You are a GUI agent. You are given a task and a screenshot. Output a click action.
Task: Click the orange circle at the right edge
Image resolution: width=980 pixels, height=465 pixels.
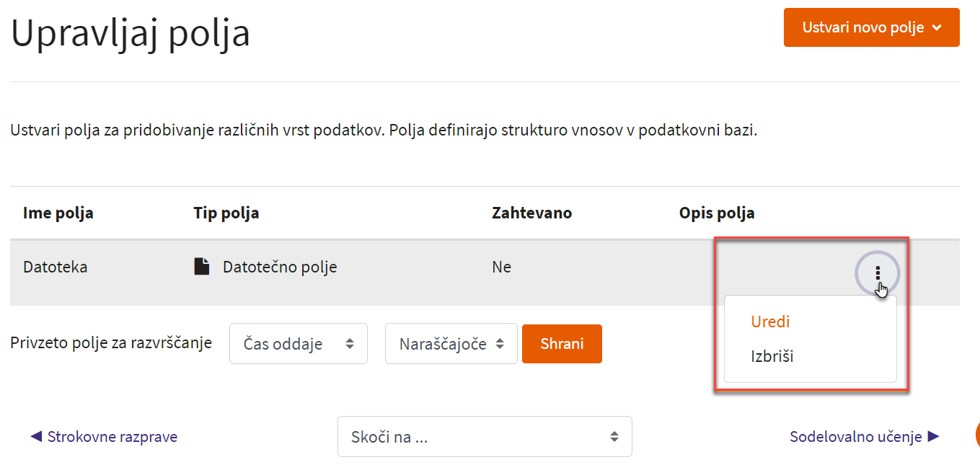click(x=978, y=434)
